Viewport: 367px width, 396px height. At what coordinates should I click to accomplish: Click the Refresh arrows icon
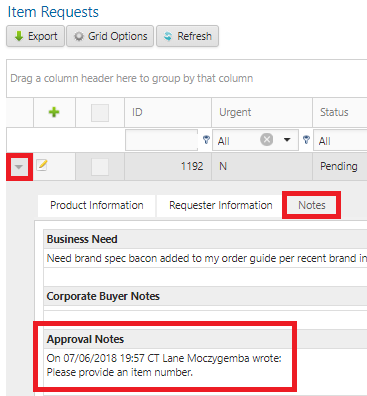tap(168, 36)
